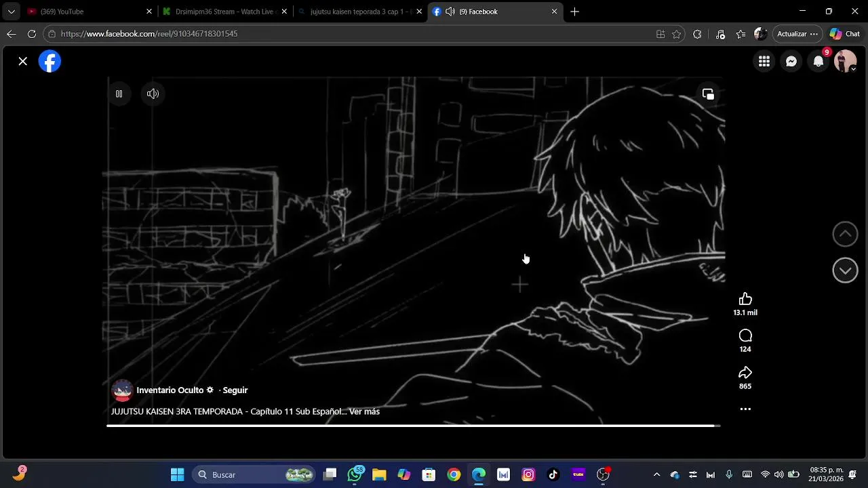This screenshot has width=868, height=488.
Task: Go back to the previous page
Action: click(12, 34)
